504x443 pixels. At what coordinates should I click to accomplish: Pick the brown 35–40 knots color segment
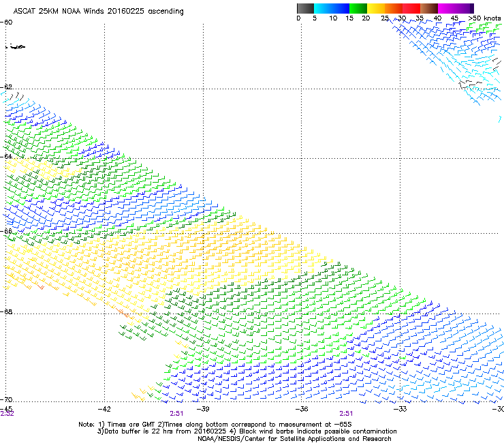[x=429, y=8]
